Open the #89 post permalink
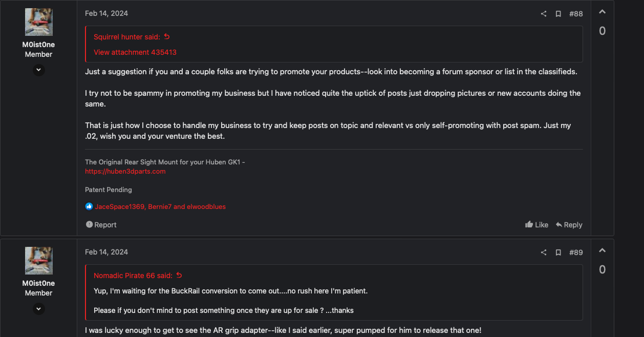 [x=576, y=252]
